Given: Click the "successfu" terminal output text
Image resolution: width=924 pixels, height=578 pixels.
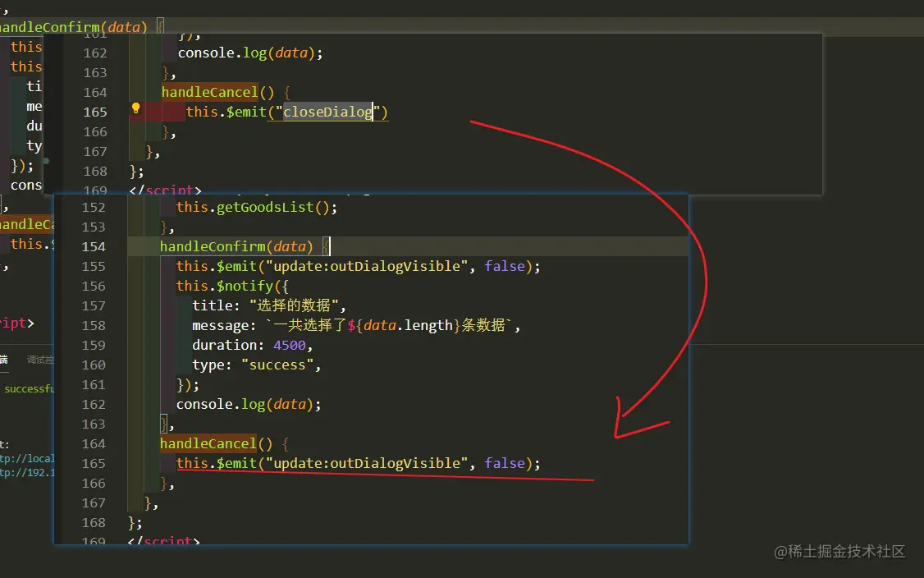Looking at the screenshot, I should pyautogui.click(x=29, y=388).
